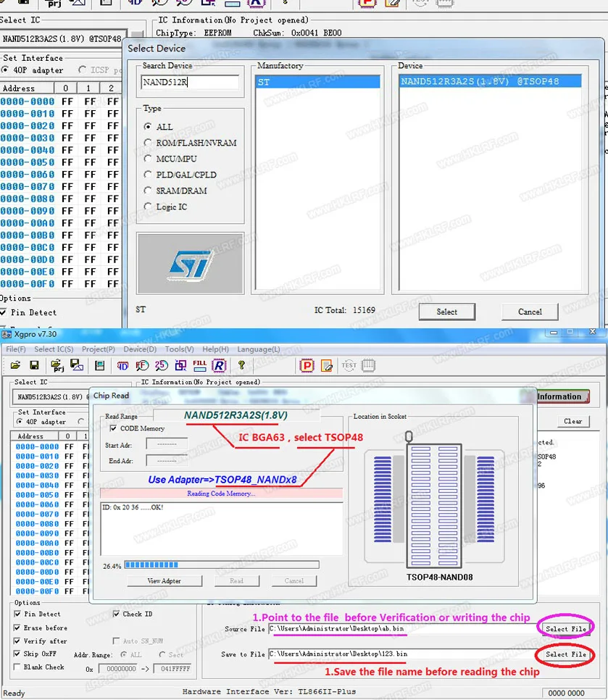This screenshot has height=700, width=608.
Task: Click the ST logo image in Select Device
Action: (190, 263)
